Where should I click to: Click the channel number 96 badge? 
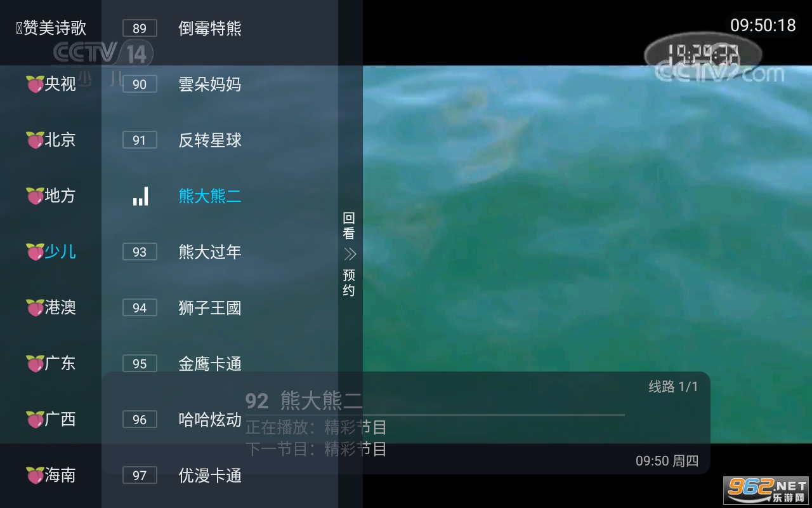tap(140, 420)
